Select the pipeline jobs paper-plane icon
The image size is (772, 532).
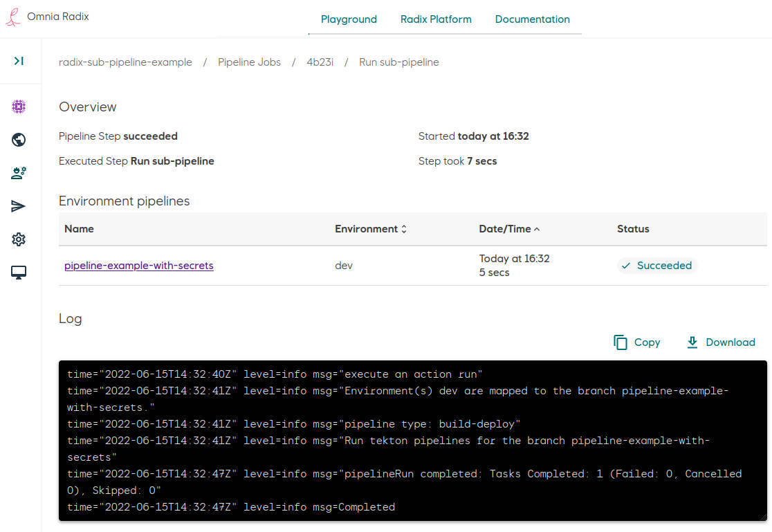(19, 206)
